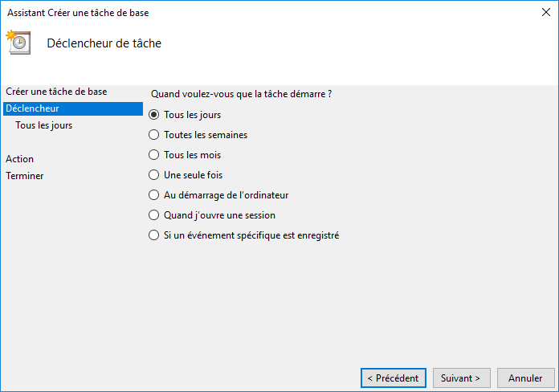The height and width of the screenshot is (392, 559).
Task: Pick the 'Une seule fois' option
Action: pos(154,175)
